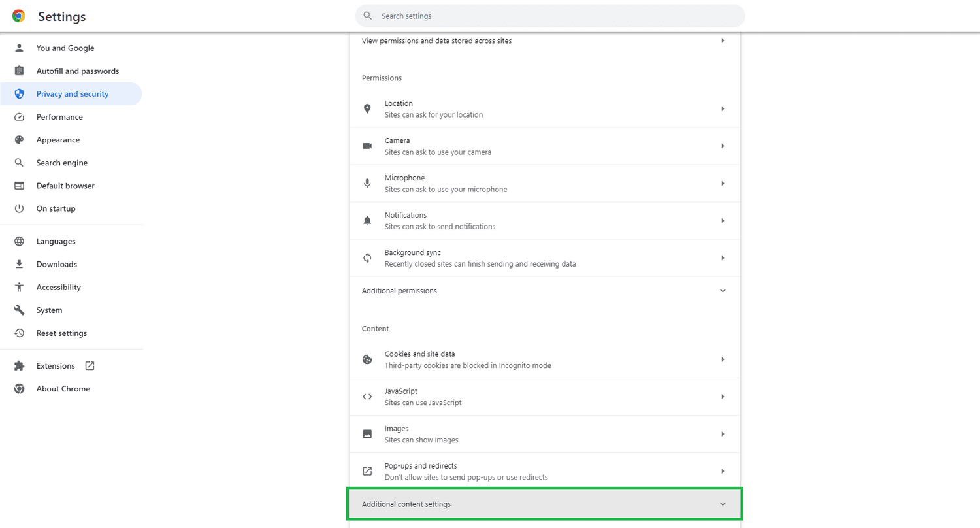Click the Images picture icon
980x528 pixels.
[x=367, y=434]
